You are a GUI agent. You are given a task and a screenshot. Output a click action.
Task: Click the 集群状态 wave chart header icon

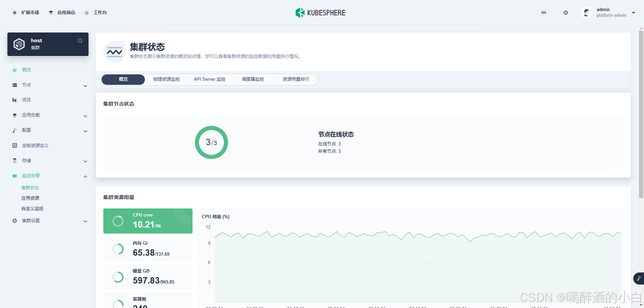point(114,52)
